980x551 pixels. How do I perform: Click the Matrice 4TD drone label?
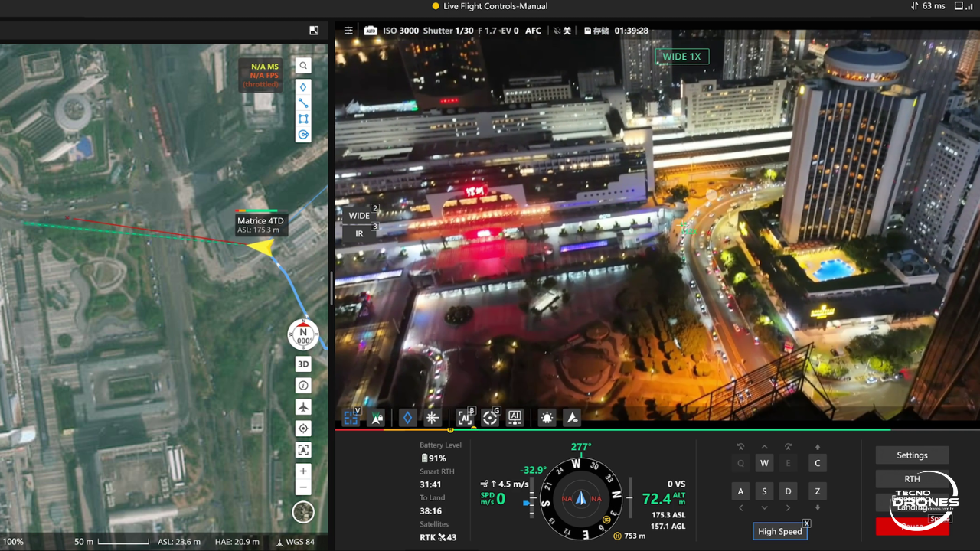click(x=260, y=225)
